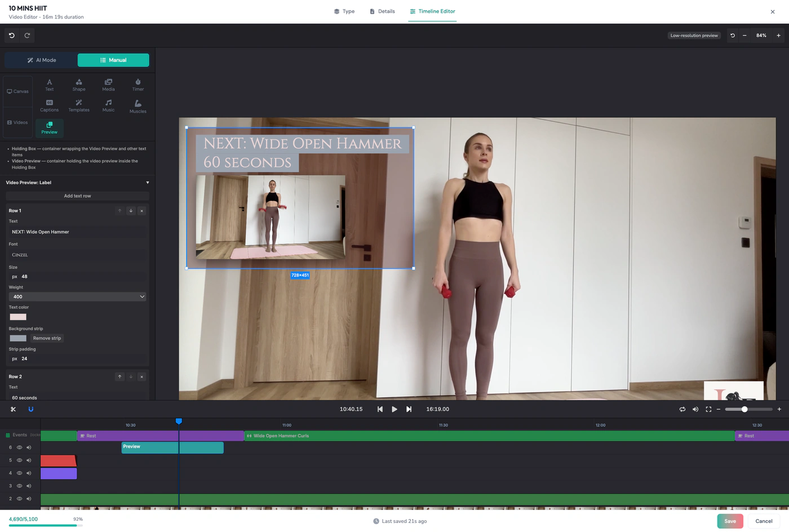789x532 pixels.
Task: Open the Canvas side tab
Action: 17,91
